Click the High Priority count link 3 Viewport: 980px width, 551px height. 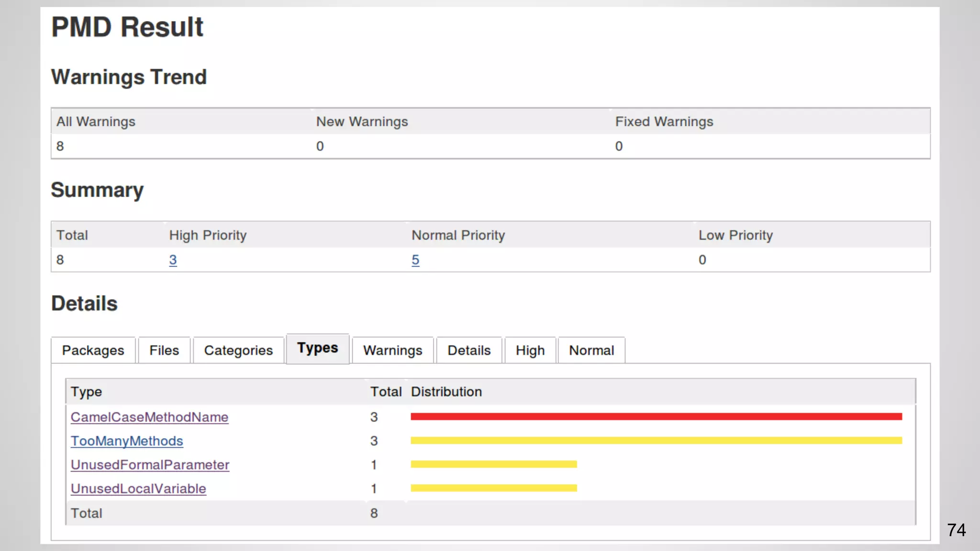point(173,260)
